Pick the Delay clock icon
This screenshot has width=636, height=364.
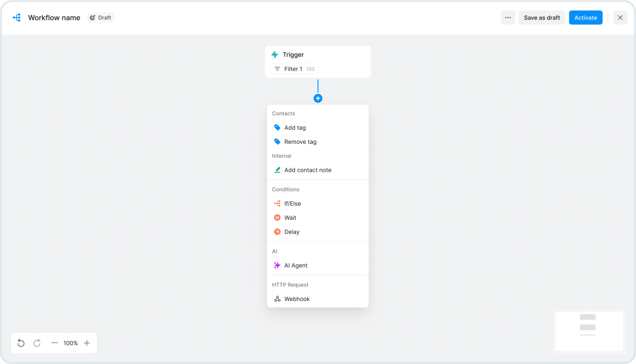click(x=277, y=232)
